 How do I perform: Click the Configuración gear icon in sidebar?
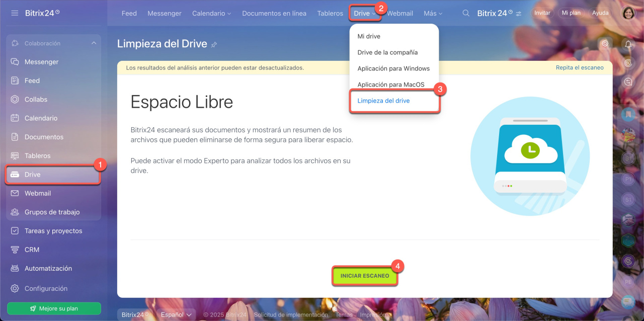coord(15,288)
